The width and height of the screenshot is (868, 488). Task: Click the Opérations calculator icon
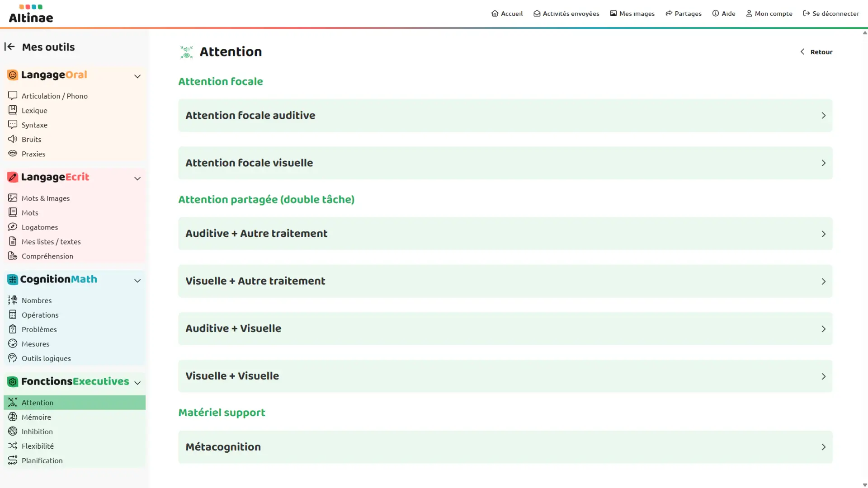point(13,314)
